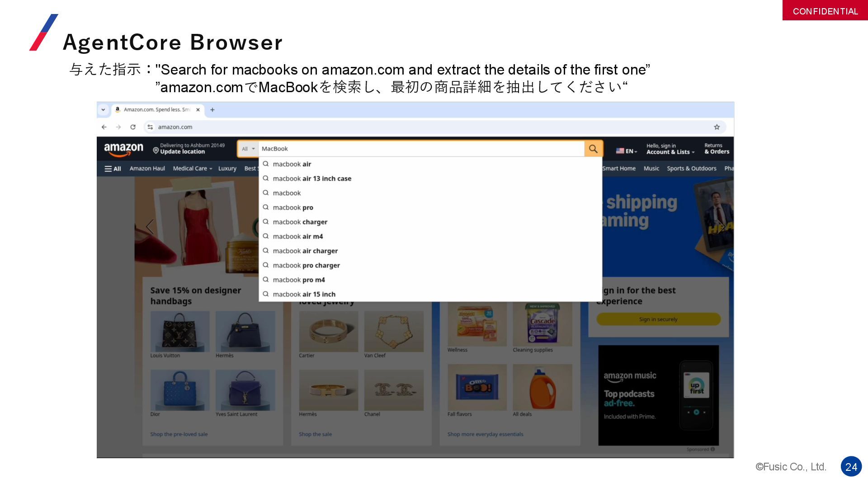
Task: Select suggestion 'macbook air 13 inch case'
Action: pos(430,178)
